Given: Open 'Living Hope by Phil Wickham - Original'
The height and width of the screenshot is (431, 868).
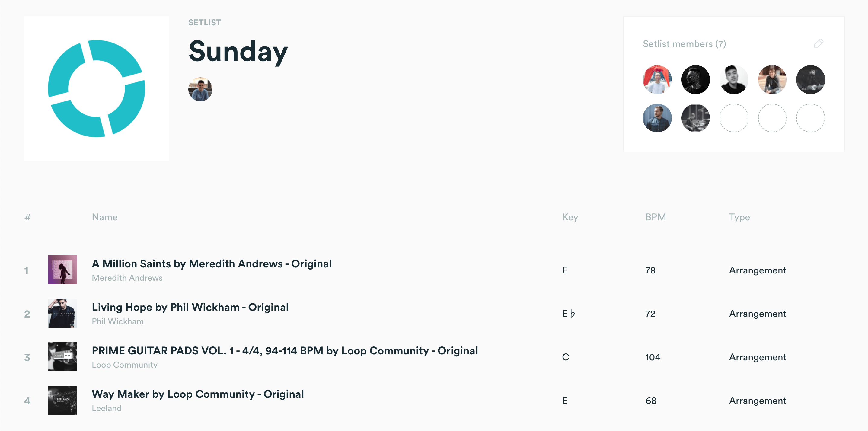Looking at the screenshot, I should [x=190, y=307].
